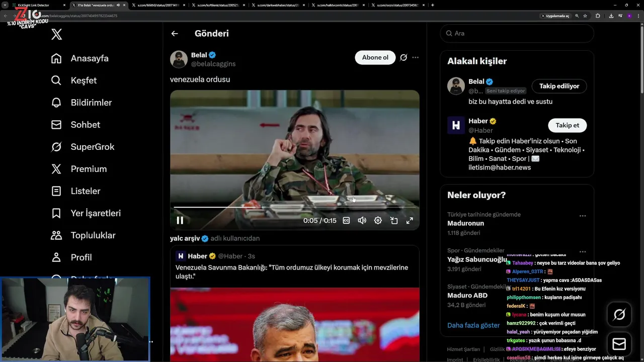Image resolution: width=644 pixels, height=362 pixels.
Task: Click Uygulamada aç button in address bar
Action: click(555, 16)
